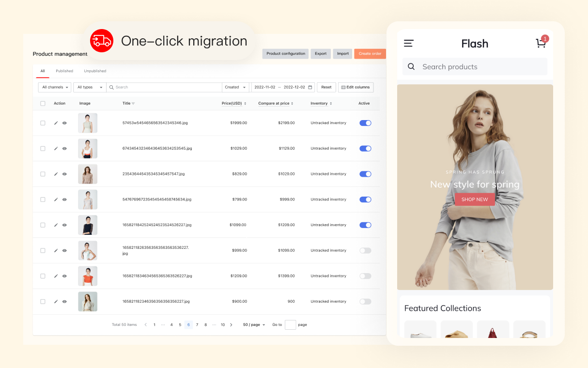Screen dimensions: 588x368
Task: Click the Go to page number box
Action: [x=290, y=325]
